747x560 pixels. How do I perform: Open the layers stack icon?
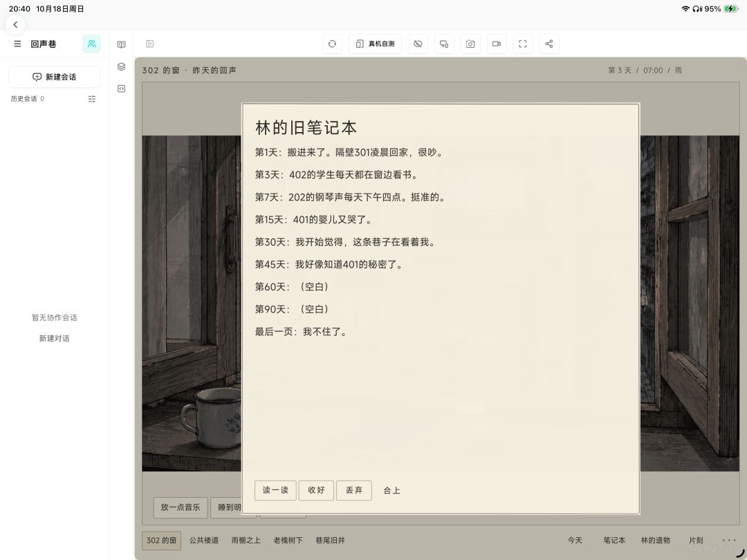pos(122,66)
